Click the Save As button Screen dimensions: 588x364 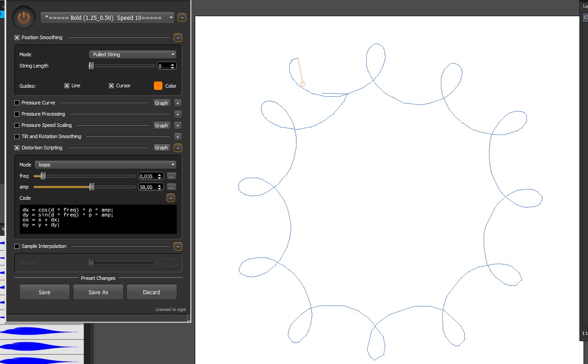point(98,292)
